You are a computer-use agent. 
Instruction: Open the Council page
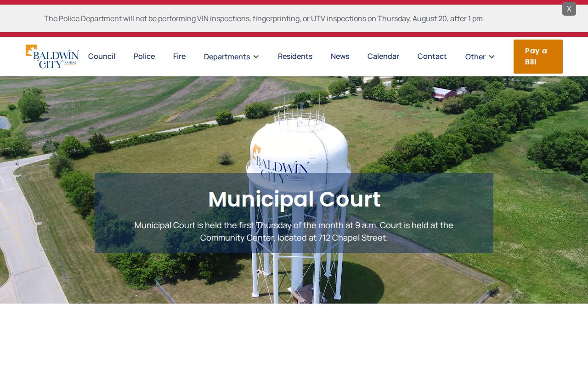pos(102,56)
